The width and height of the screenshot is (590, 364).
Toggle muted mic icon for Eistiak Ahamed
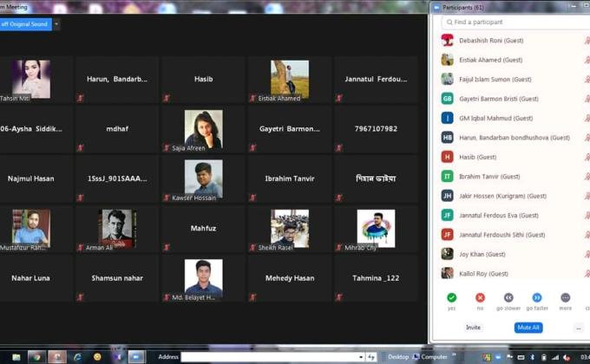click(x=587, y=60)
